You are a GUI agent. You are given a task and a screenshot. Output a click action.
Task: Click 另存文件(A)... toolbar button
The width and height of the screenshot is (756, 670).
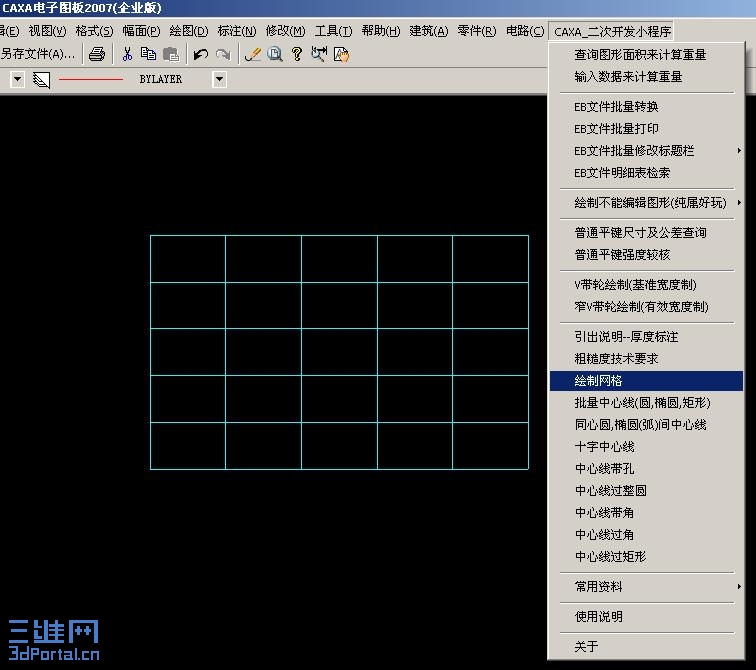pos(38,54)
